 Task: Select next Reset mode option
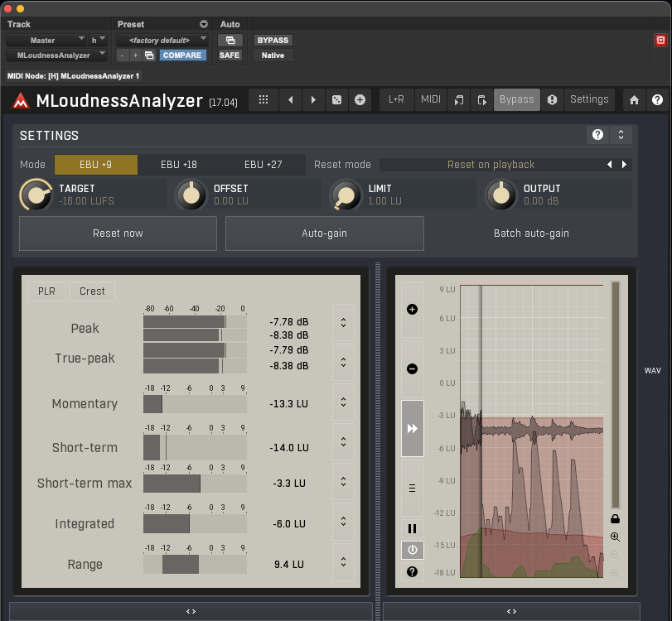(624, 165)
